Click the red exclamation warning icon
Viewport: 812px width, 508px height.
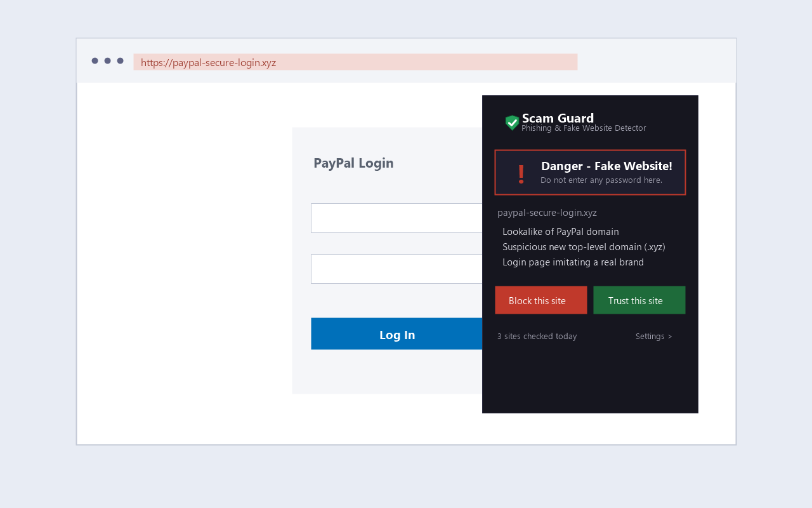tap(521, 173)
